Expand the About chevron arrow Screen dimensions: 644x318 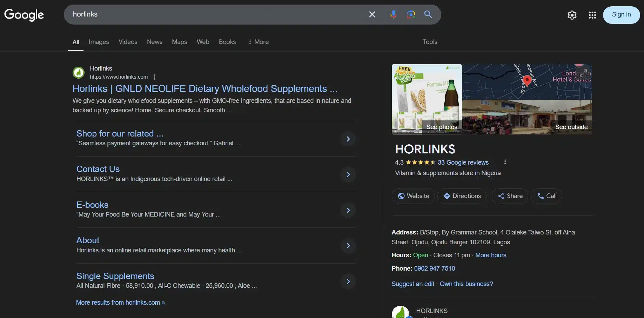pos(348,246)
